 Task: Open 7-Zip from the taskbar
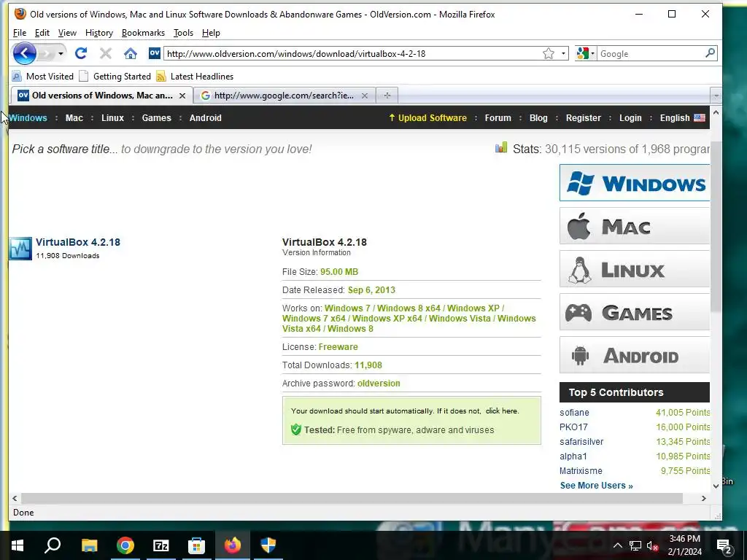point(161,545)
